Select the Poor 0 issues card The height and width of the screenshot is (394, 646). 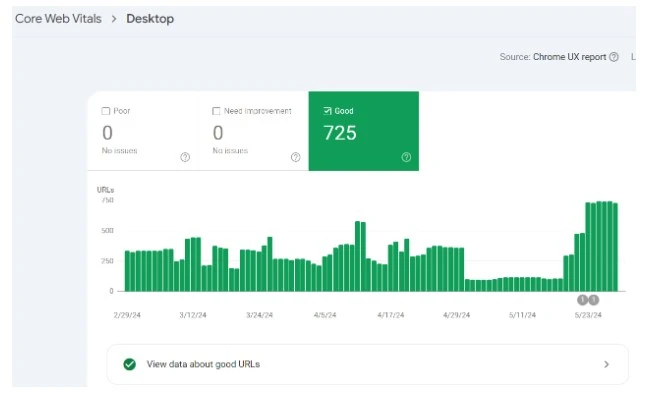click(143, 131)
